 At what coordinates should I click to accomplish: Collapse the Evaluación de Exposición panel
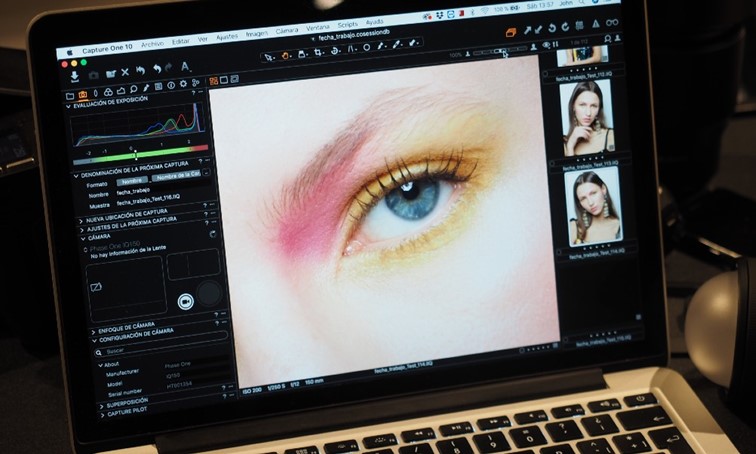click(x=68, y=107)
